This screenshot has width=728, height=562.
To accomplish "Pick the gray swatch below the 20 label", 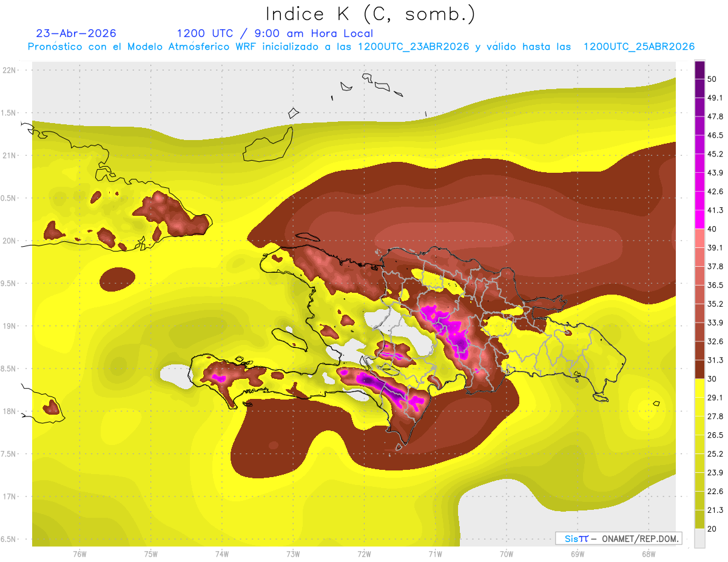I will pos(699,538).
